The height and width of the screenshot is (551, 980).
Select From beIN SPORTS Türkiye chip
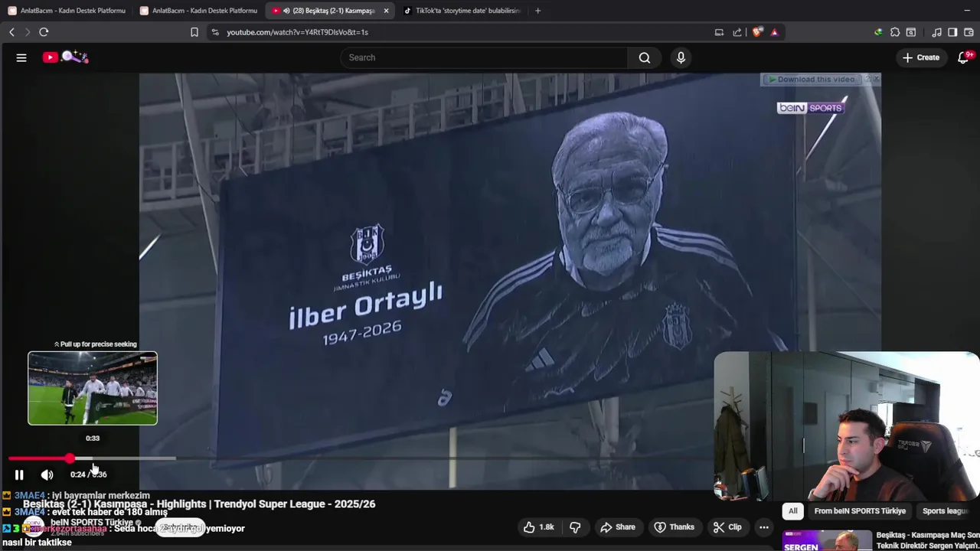[x=860, y=511]
